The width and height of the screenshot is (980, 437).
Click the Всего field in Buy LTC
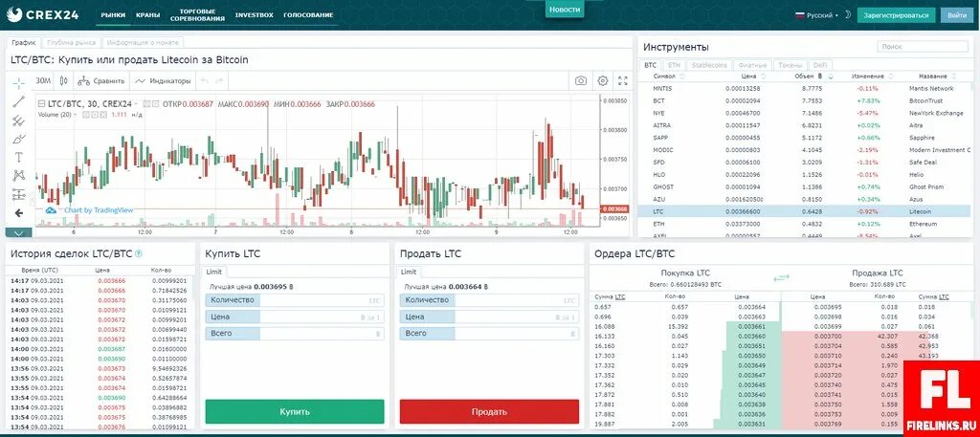click(x=295, y=334)
